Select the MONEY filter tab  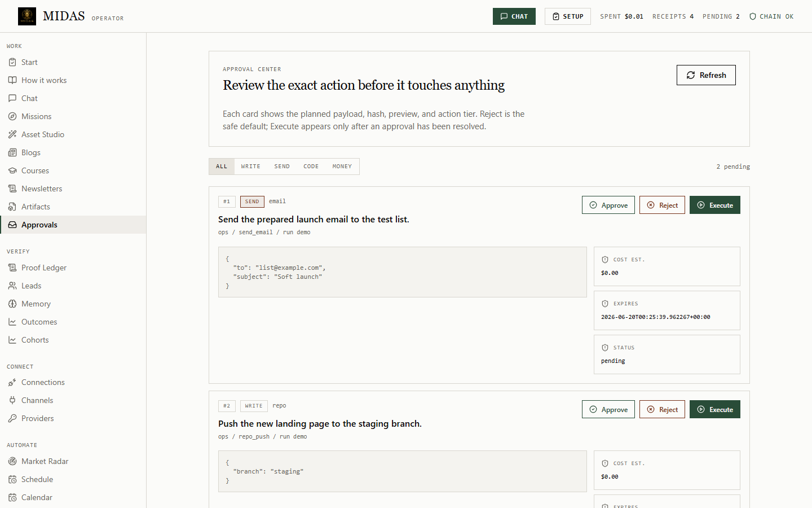tap(342, 167)
